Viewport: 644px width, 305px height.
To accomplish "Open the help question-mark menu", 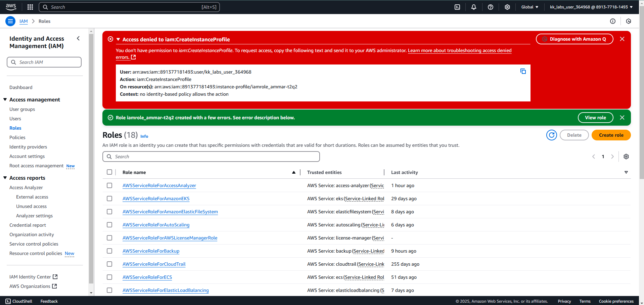I will (x=491, y=7).
